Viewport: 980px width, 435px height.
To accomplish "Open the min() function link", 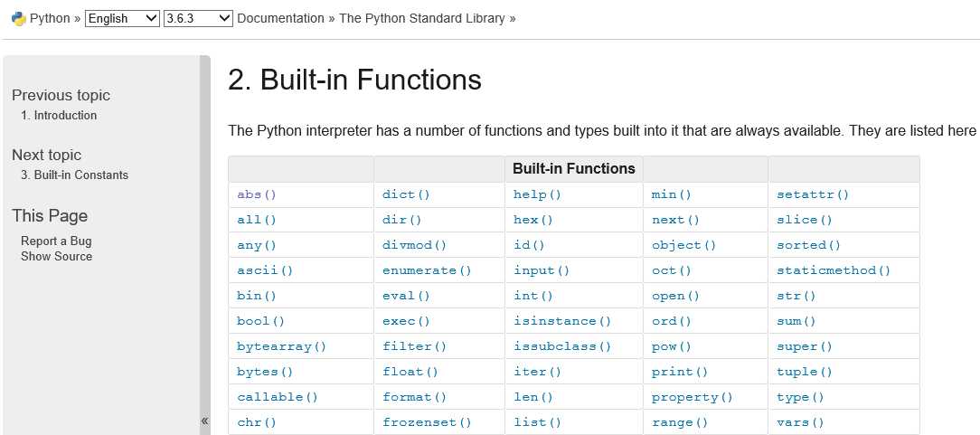I will click(671, 194).
